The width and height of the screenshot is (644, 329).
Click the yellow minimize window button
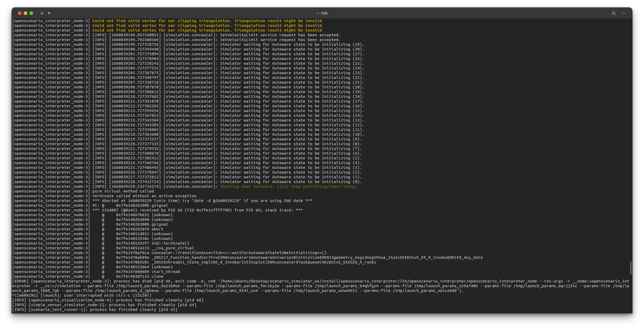coord(25,13)
